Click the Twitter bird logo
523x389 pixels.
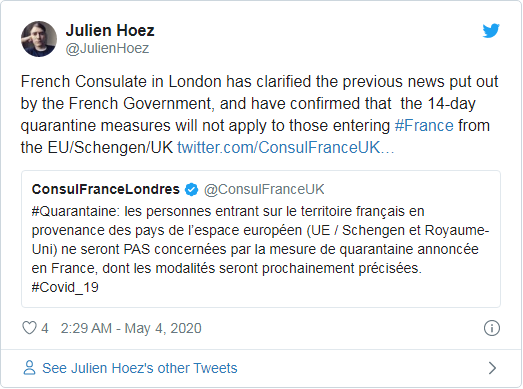point(491,30)
